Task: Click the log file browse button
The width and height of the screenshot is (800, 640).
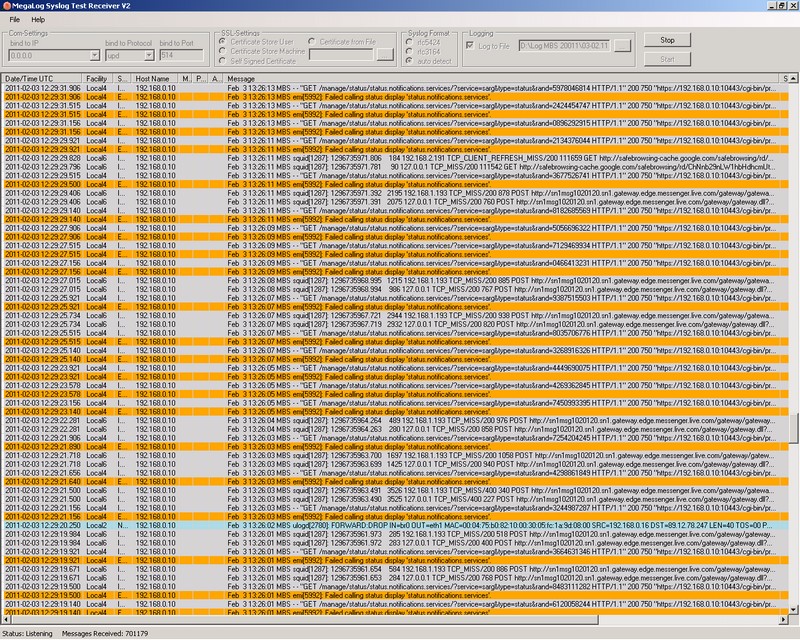Action: tap(622, 45)
